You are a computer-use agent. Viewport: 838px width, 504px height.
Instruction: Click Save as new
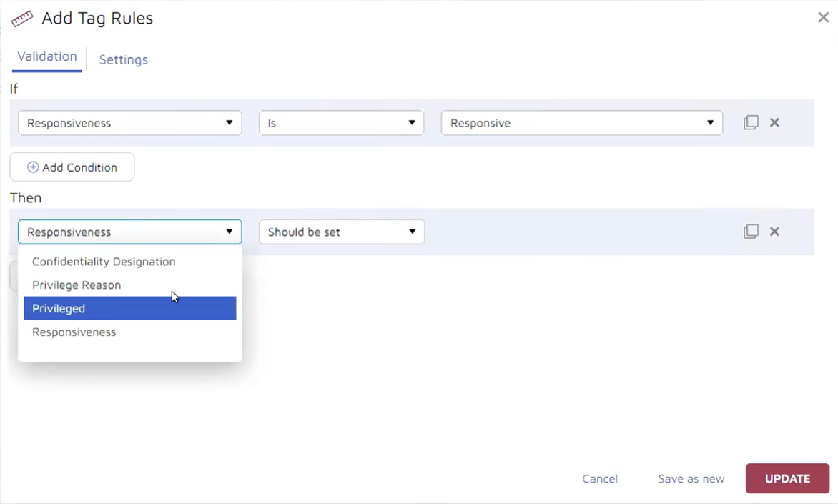click(x=691, y=479)
